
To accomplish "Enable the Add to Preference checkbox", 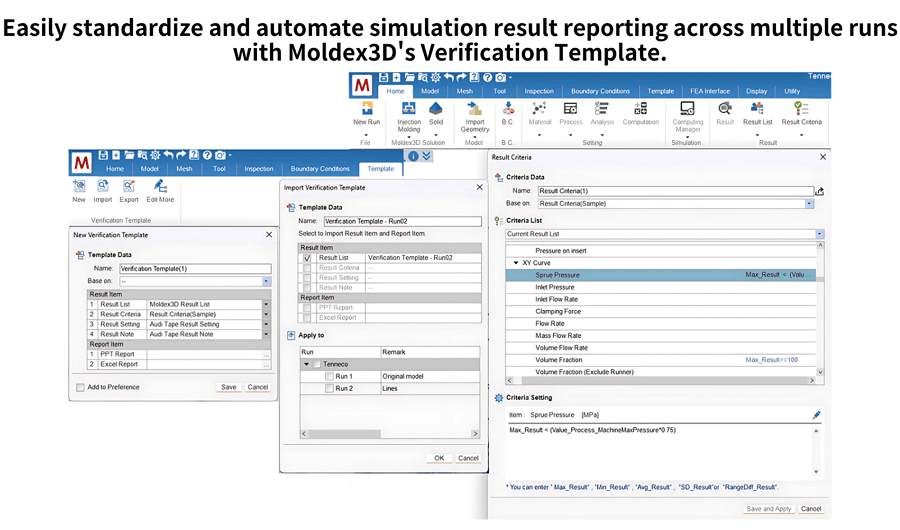I will (x=81, y=387).
